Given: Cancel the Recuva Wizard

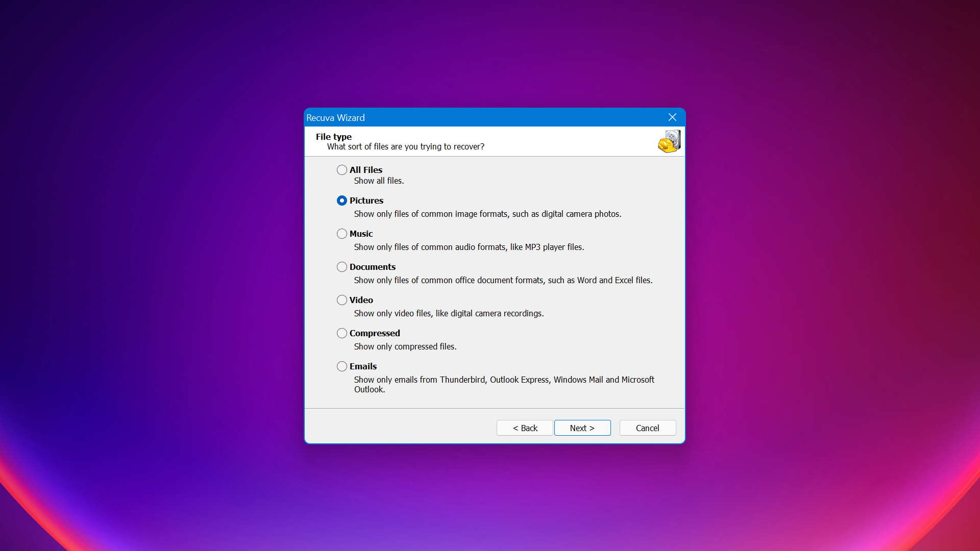Looking at the screenshot, I should click(648, 428).
